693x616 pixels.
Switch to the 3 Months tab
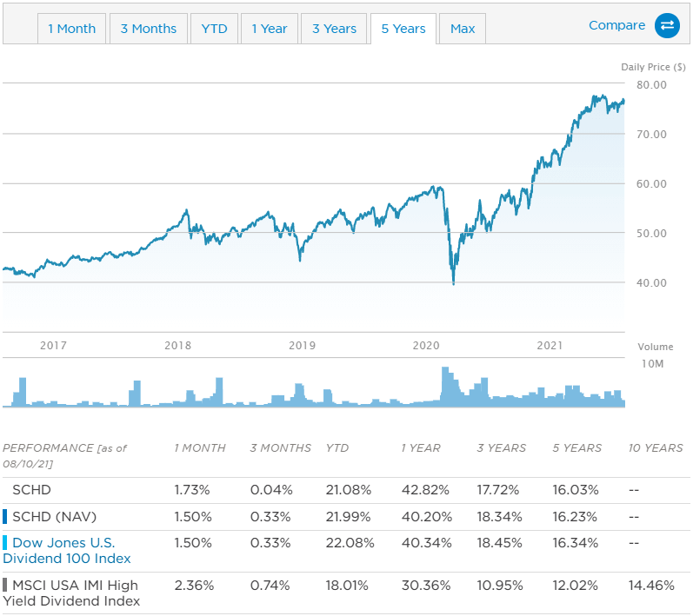pyautogui.click(x=149, y=29)
